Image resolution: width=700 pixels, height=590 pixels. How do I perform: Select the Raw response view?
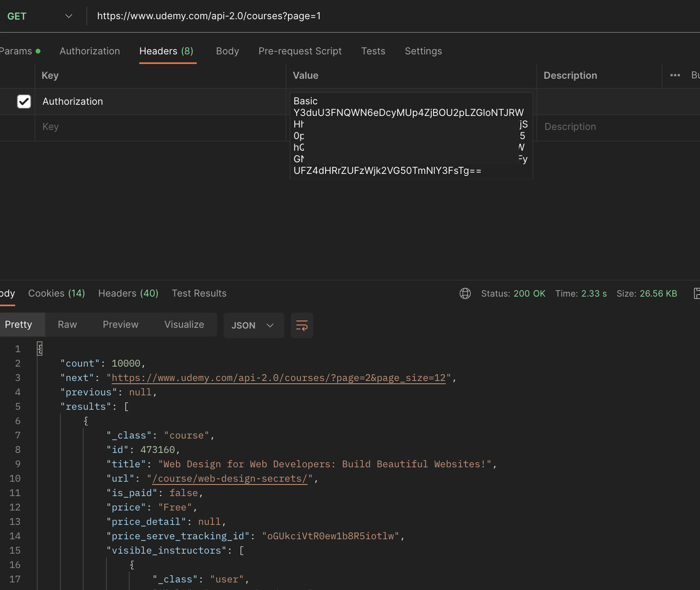[x=67, y=324]
